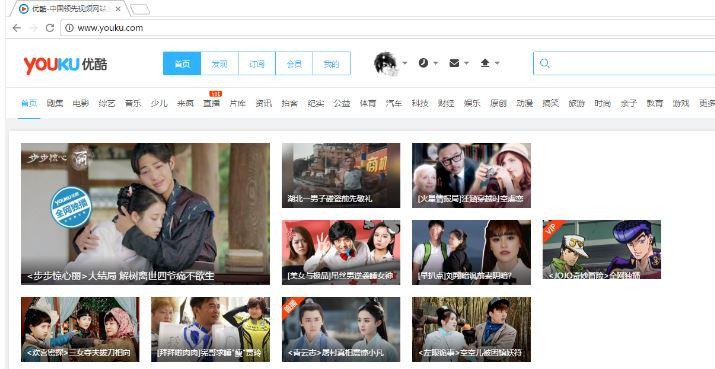Open 旅游 channel in navigation bar

[x=576, y=104]
